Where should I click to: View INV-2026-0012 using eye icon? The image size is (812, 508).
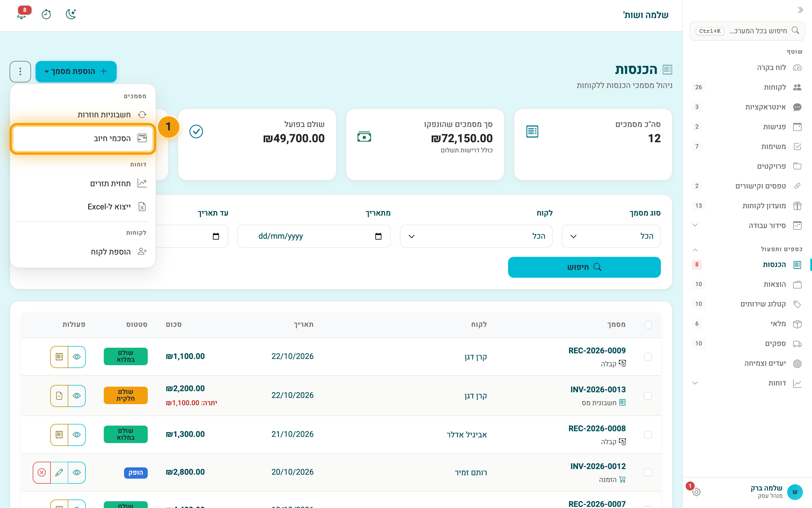(x=76, y=472)
